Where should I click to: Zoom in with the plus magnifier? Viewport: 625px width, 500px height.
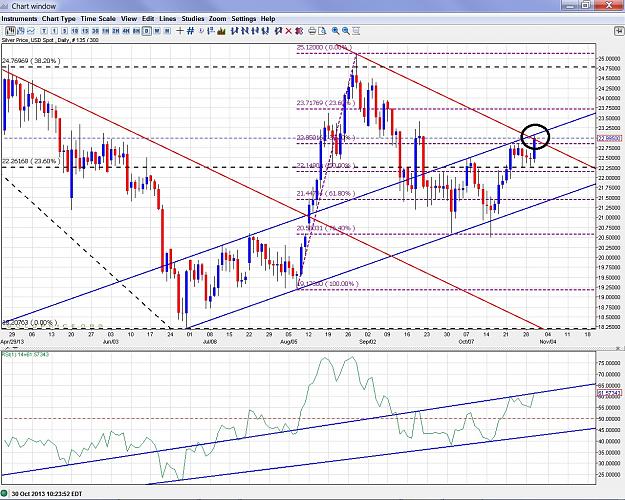point(336,31)
